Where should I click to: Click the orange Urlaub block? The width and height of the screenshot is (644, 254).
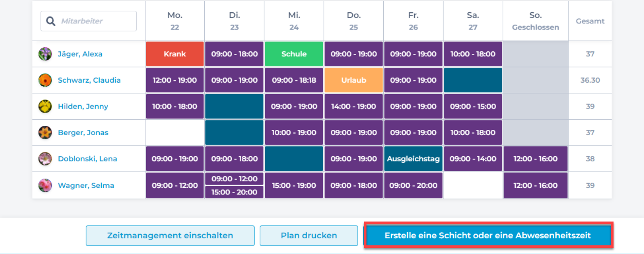(354, 80)
